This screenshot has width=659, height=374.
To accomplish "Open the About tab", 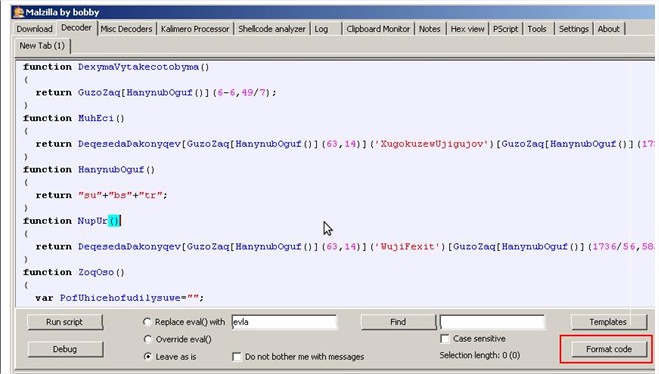I will point(609,29).
